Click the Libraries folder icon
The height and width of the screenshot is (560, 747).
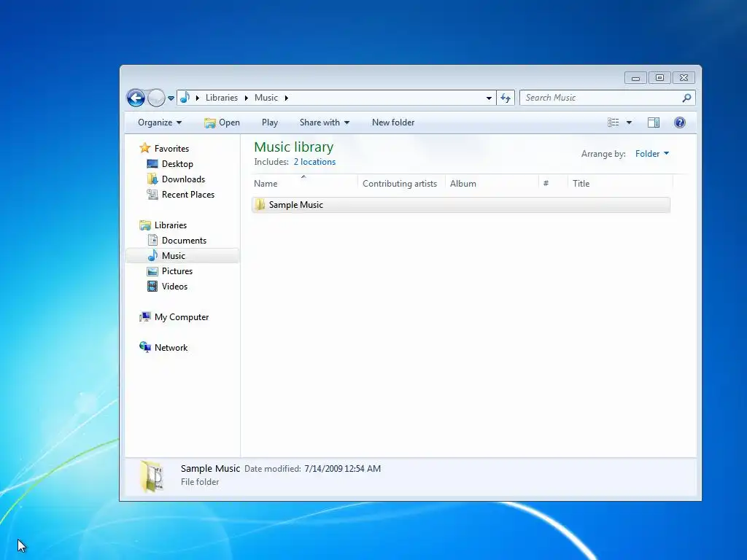coord(145,225)
